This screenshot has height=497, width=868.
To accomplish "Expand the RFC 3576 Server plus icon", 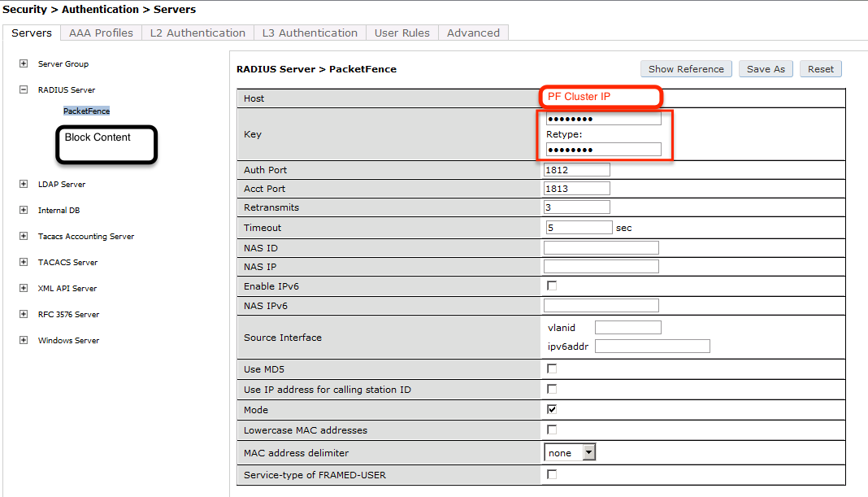I will pyautogui.click(x=24, y=314).
